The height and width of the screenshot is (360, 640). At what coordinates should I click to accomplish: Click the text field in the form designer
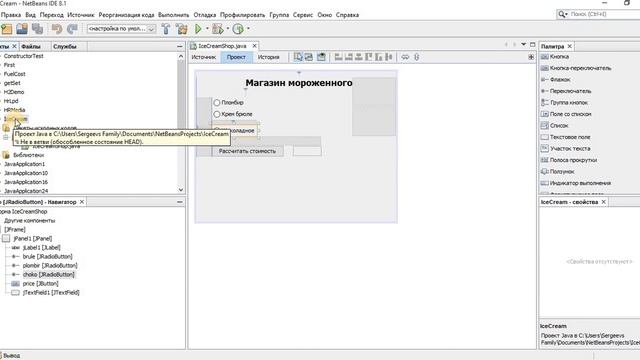(x=307, y=151)
